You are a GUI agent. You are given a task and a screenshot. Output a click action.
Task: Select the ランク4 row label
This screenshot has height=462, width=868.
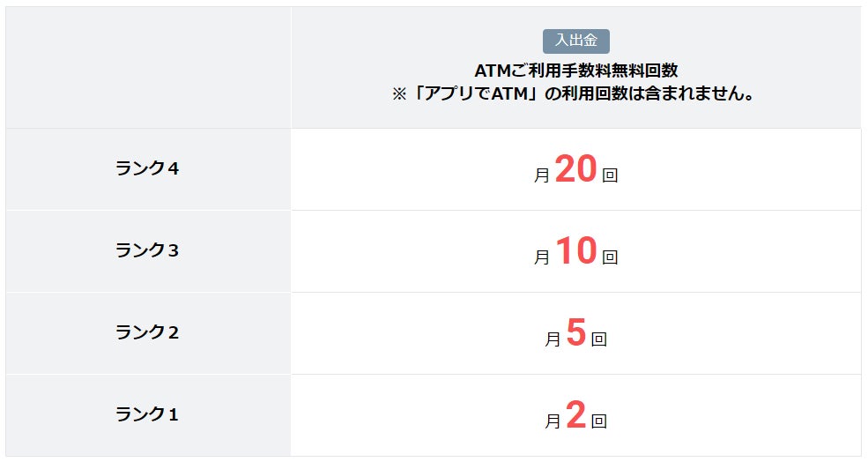tap(147, 168)
